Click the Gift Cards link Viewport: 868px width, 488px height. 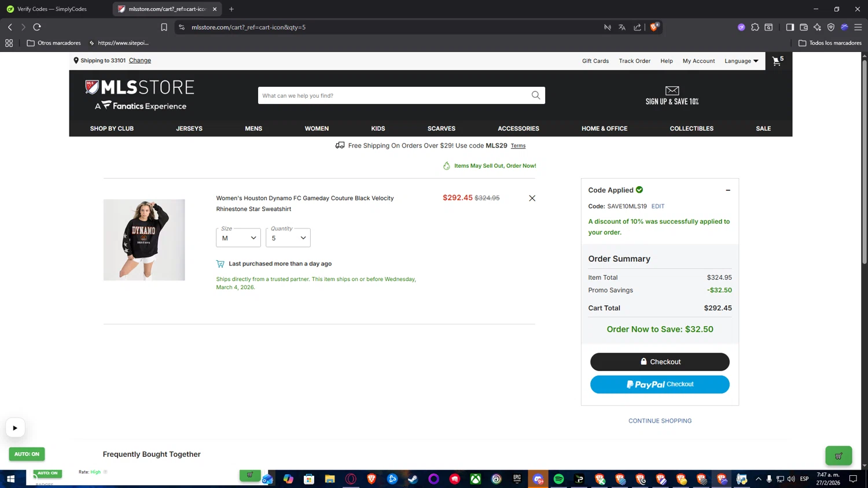tap(595, 61)
